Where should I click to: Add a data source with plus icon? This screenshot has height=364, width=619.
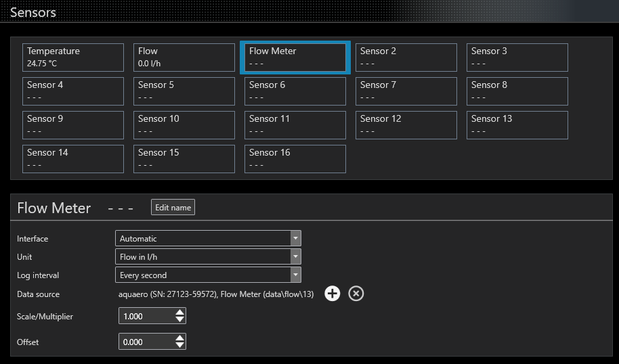click(x=333, y=294)
